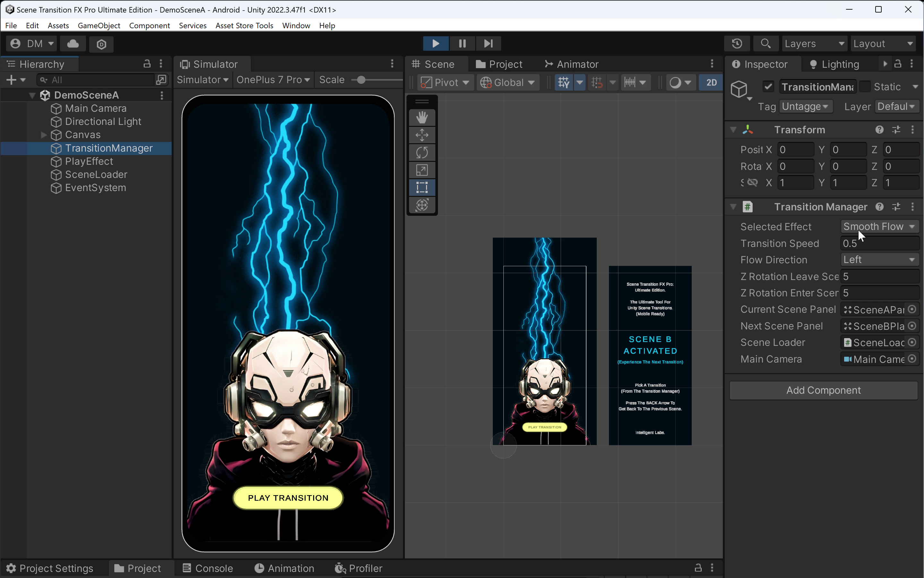Select the Scale tool in Scene

click(422, 170)
